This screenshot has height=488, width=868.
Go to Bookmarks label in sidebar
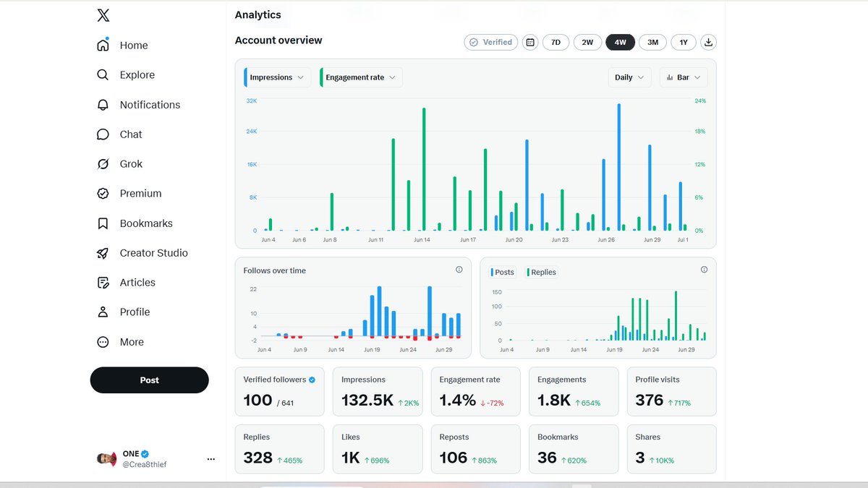click(x=146, y=223)
